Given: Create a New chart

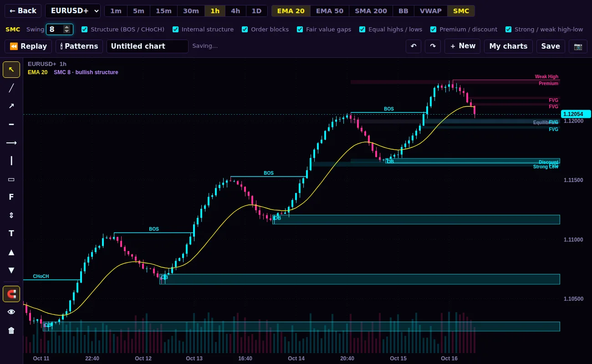Looking at the screenshot, I should click(x=463, y=46).
